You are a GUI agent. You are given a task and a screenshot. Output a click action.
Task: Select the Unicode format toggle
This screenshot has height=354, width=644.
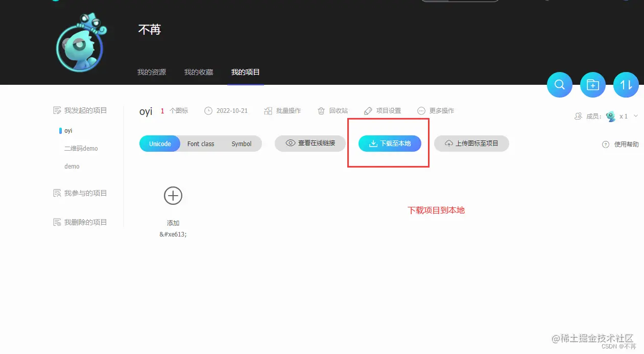pyautogui.click(x=159, y=144)
